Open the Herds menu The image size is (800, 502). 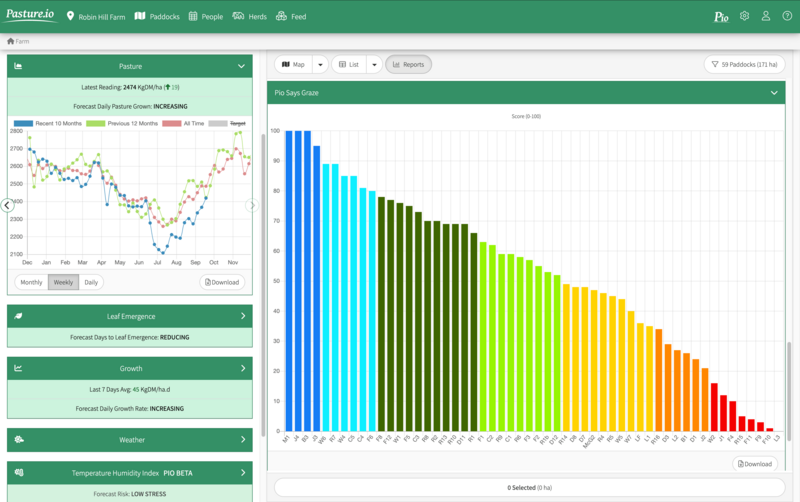click(249, 16)
